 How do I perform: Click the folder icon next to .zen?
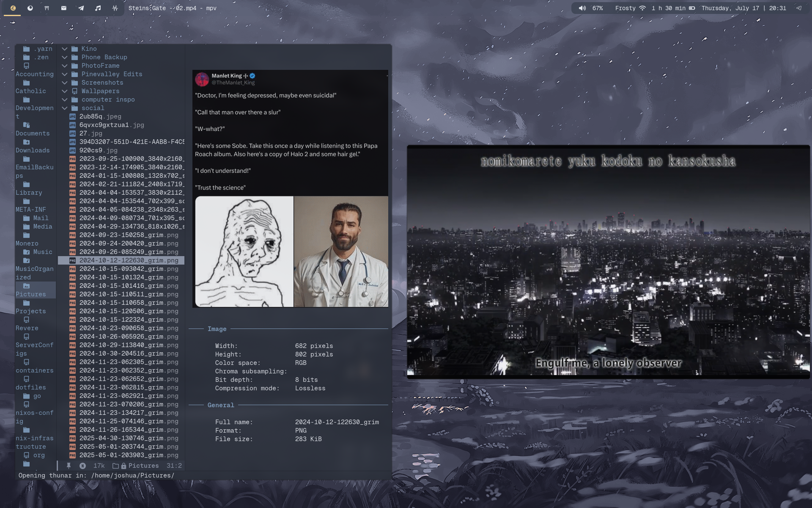point(26,57)
